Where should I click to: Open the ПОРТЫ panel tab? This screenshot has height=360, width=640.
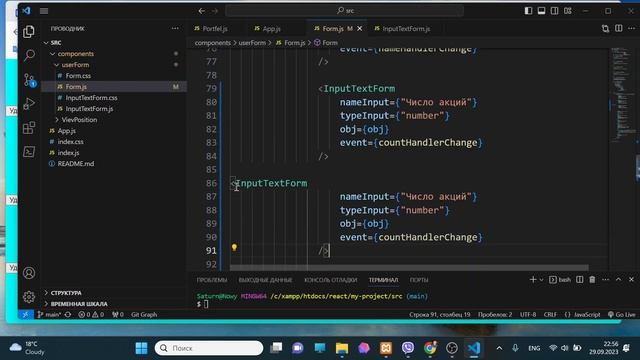[419, 280]
